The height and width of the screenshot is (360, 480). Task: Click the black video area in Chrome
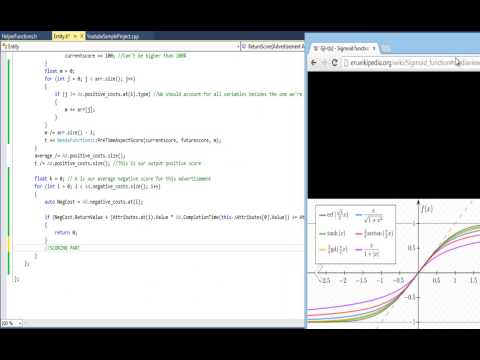coord(394,135)
